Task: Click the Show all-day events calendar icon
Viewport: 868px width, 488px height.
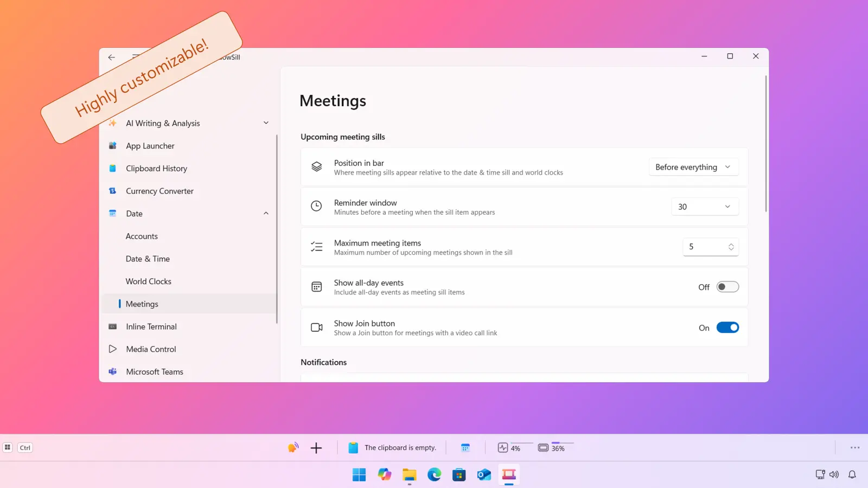Action: [x=317, y=287]
